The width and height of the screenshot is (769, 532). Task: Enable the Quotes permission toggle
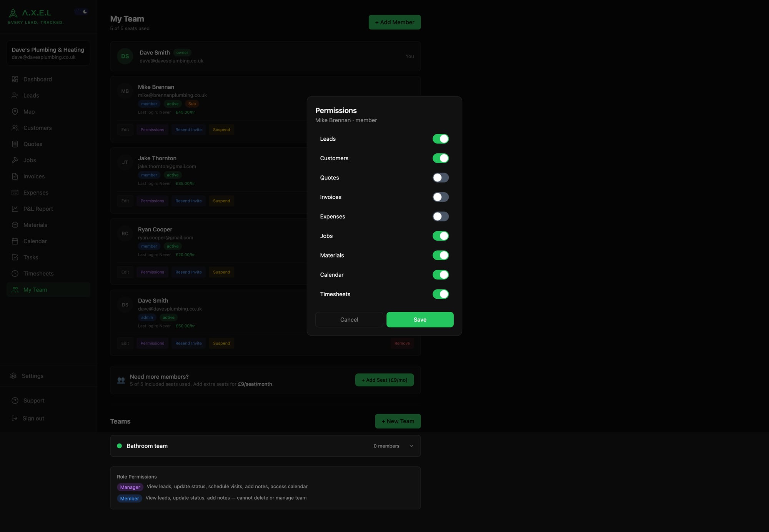tap(440, 178)
